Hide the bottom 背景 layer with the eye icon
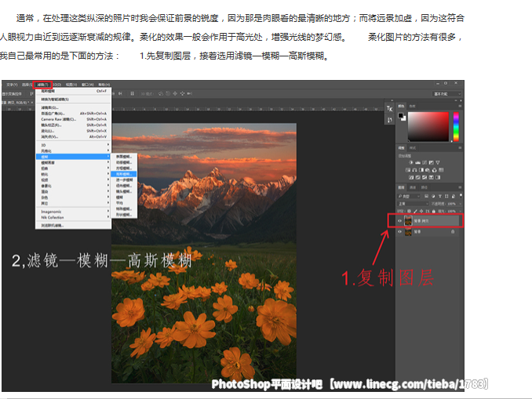The image size is (532, 399). [x=399, y=231]
